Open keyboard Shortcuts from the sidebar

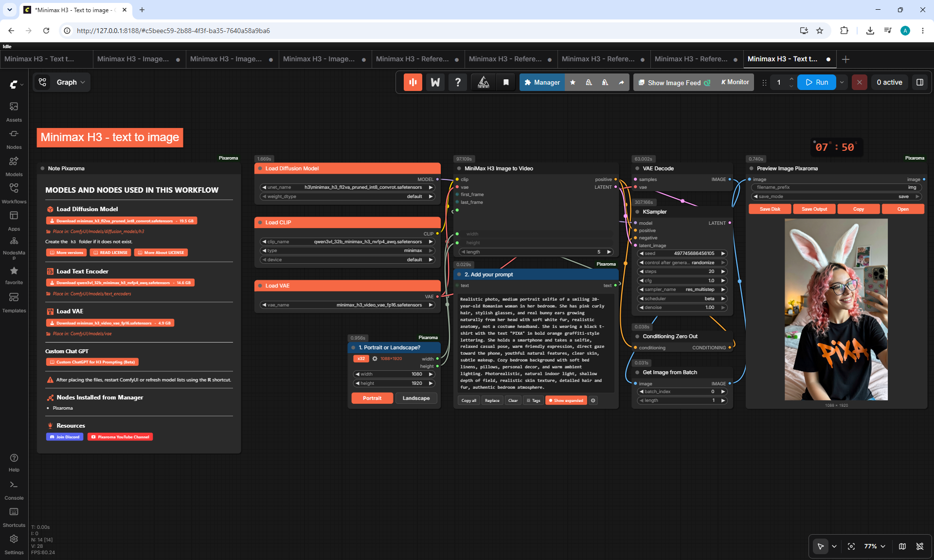[x=14, y=517]
